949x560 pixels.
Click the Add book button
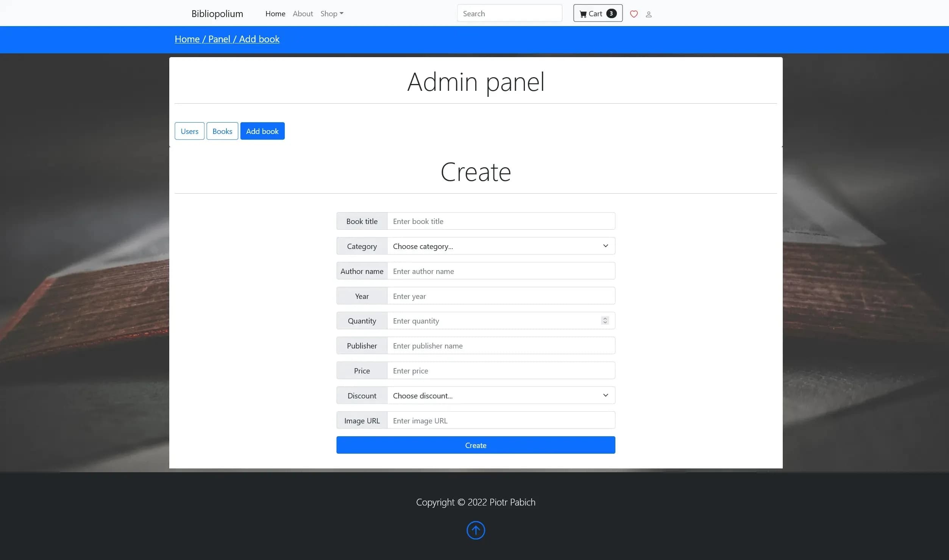[262, 131]
